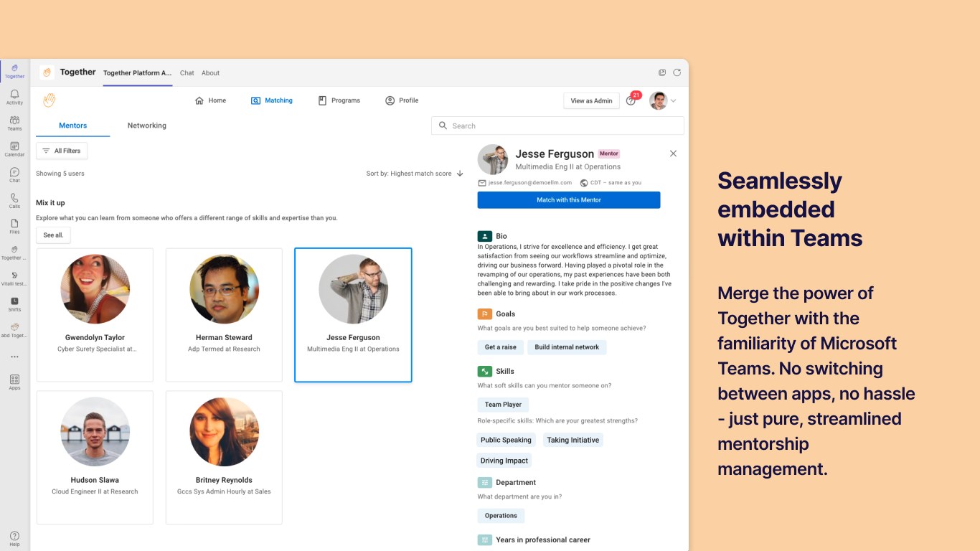Click Years in professional career icon
The image size is (980, 551).
pos(484,540)
